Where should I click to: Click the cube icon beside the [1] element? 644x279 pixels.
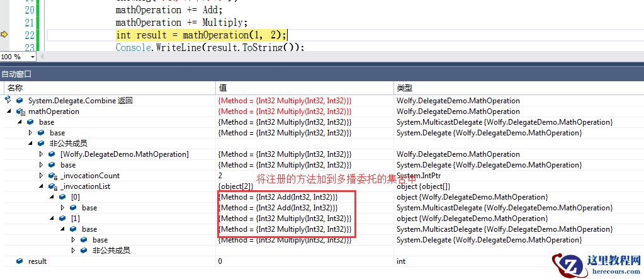coord(62,218)
